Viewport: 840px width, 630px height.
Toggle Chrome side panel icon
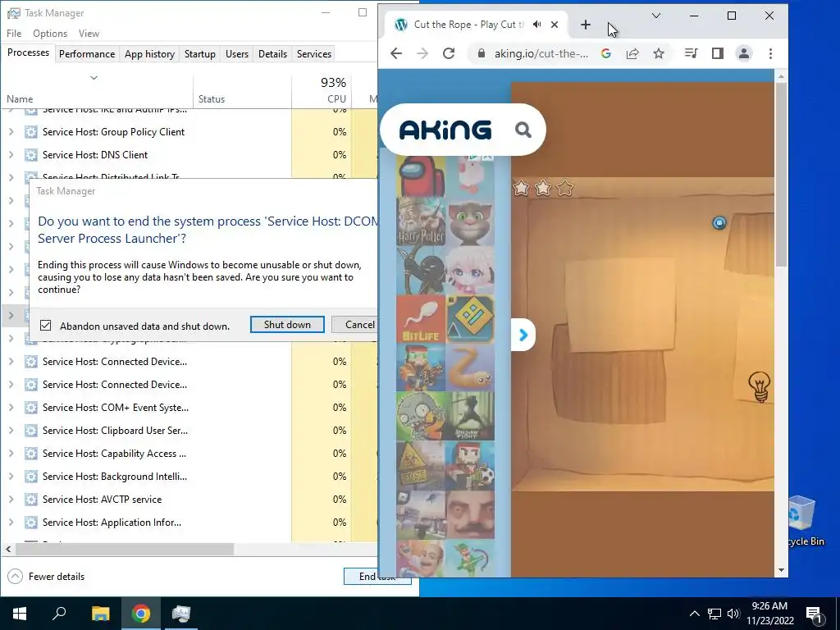click(718, 53)
